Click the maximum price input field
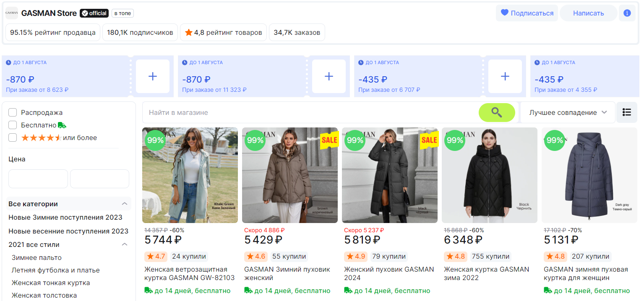 click(99, 179)
